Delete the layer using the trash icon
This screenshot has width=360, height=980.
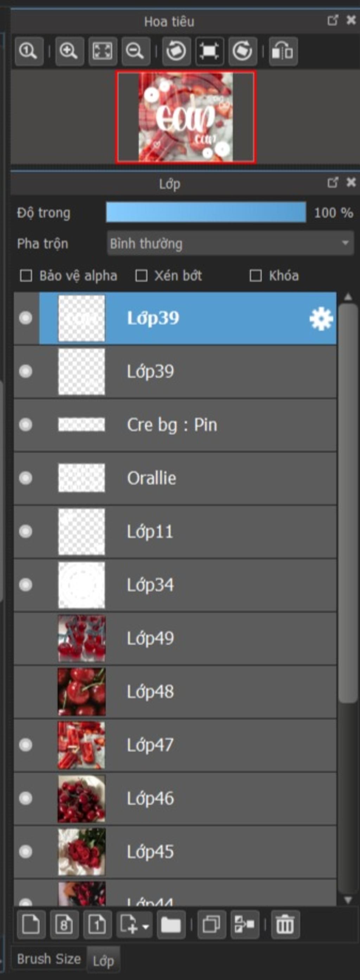tap(285, 924)
